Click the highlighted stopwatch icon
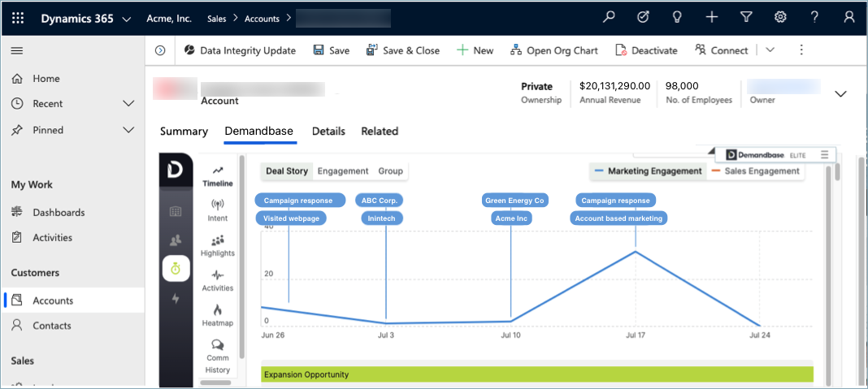The height and width of the screenshot is (389, 868). click(176, 269)
